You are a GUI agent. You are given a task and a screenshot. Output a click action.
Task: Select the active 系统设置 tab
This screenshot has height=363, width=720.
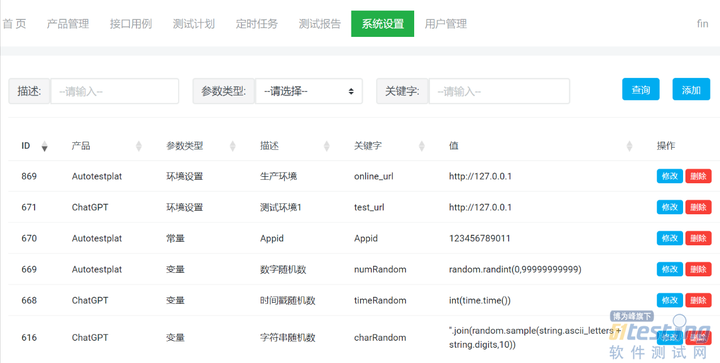(382, 24)
